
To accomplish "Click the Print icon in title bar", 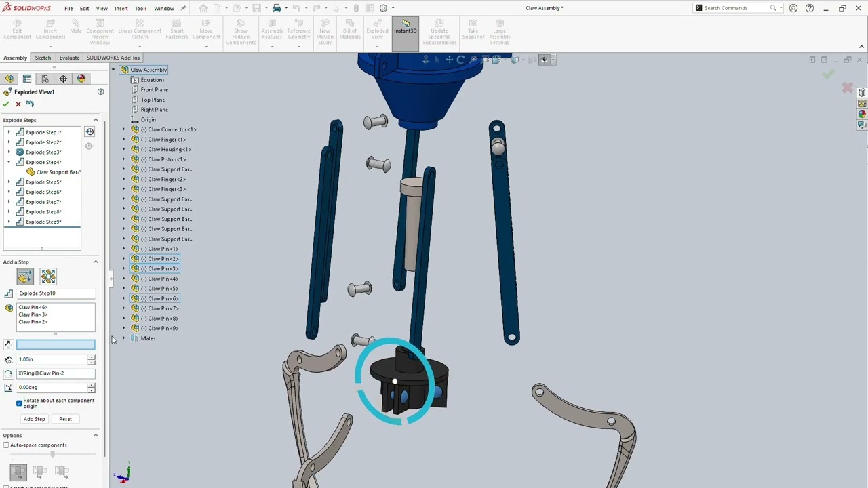I will [x=277, y=8].
